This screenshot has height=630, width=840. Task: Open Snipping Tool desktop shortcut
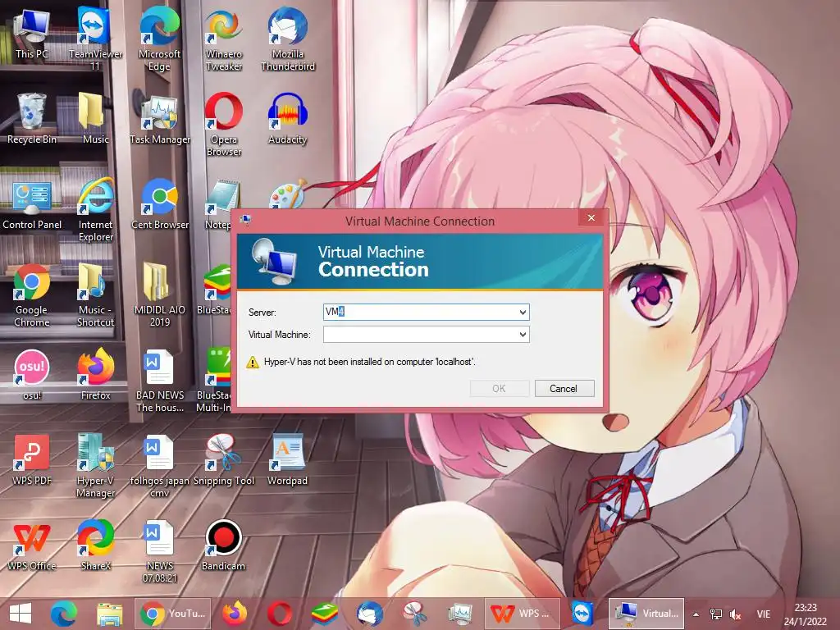[x=223, y=459]
